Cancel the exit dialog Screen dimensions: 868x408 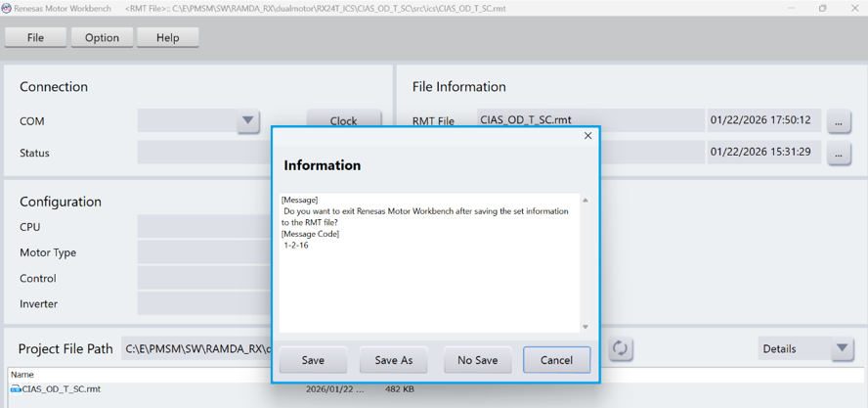[x=556, y=360]
